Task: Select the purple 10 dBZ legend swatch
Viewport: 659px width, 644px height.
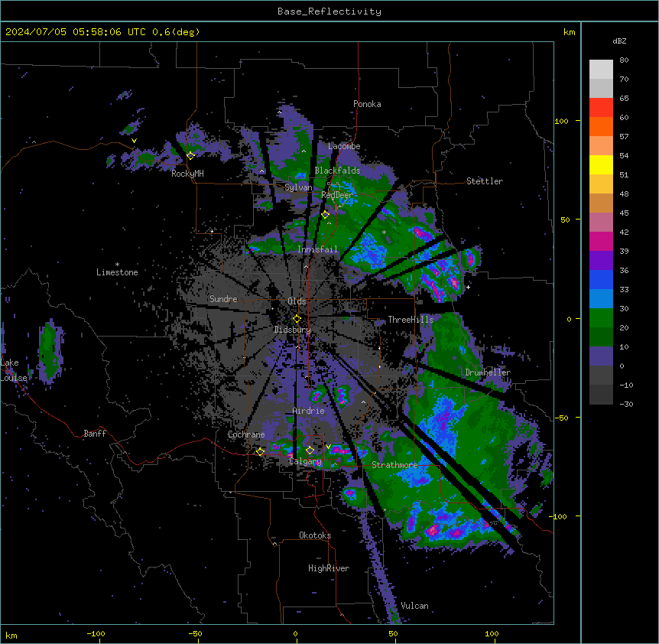Action: pyautogui.click(x=601, y=356)
